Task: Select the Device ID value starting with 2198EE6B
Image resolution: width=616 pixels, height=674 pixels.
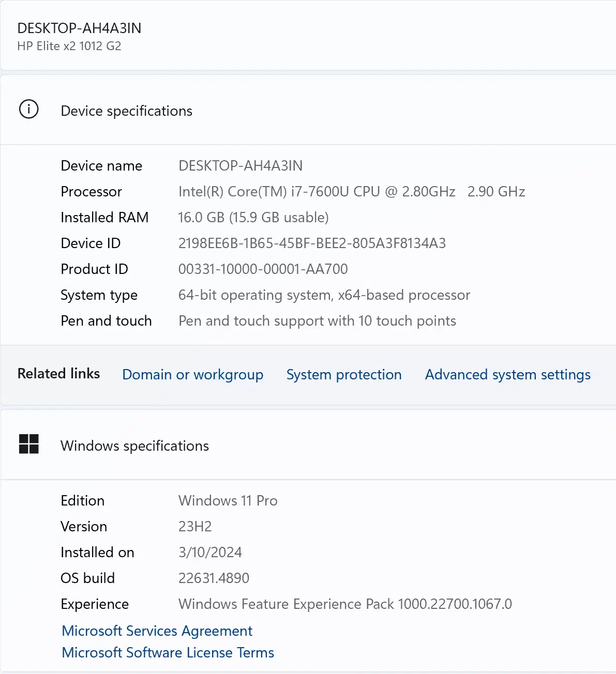Action: 312,243
